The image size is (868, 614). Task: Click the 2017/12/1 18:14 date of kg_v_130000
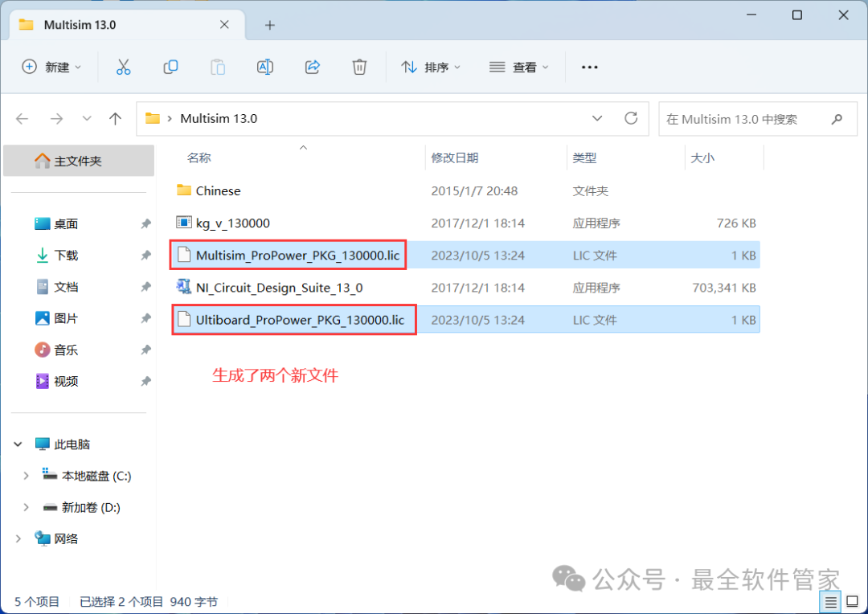click(477, 223)
